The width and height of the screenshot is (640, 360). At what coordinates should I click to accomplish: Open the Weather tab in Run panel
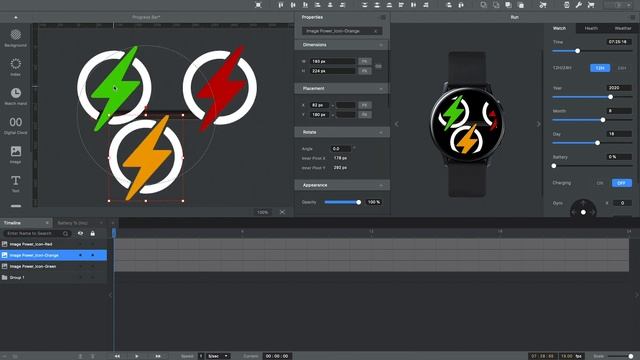(x=623, y=28)
